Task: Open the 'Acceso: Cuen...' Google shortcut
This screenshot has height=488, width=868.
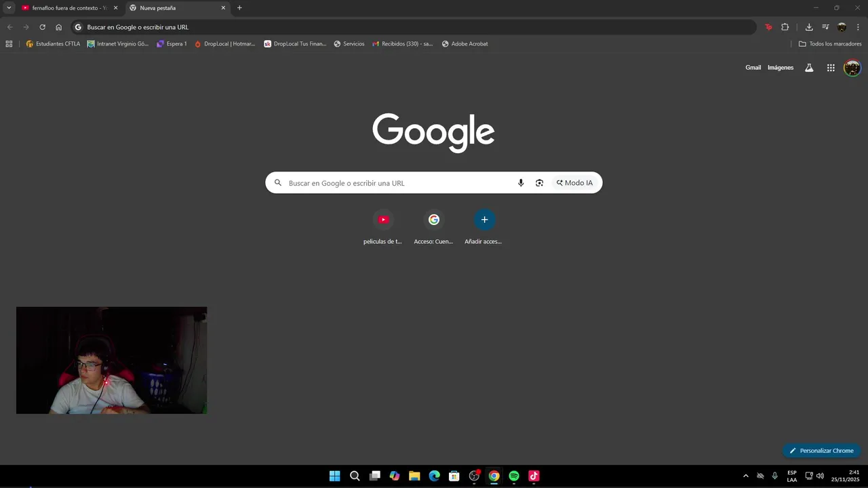Action: [x=434, y=227]
